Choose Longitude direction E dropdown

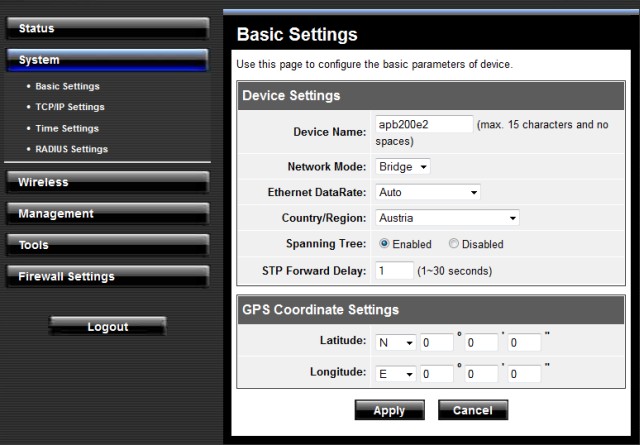[x=396, y=375]
